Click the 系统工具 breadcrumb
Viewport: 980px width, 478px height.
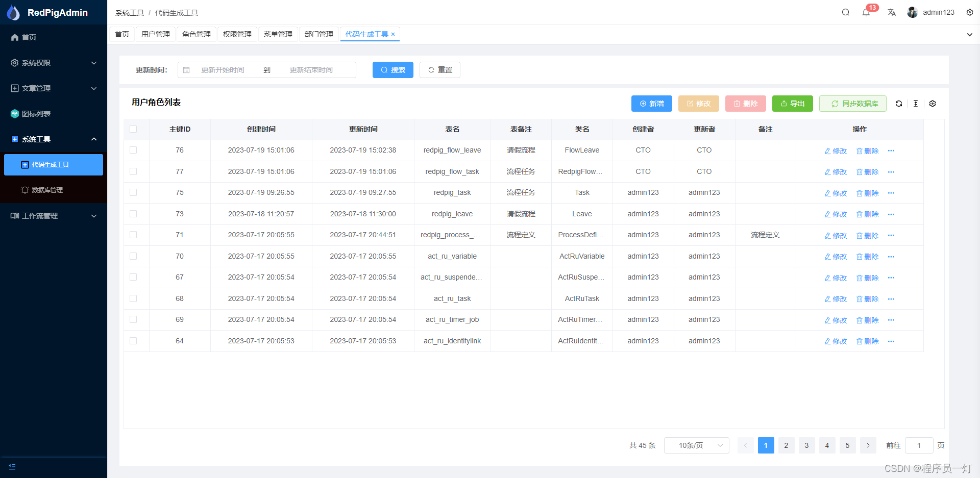click(130, 13)
